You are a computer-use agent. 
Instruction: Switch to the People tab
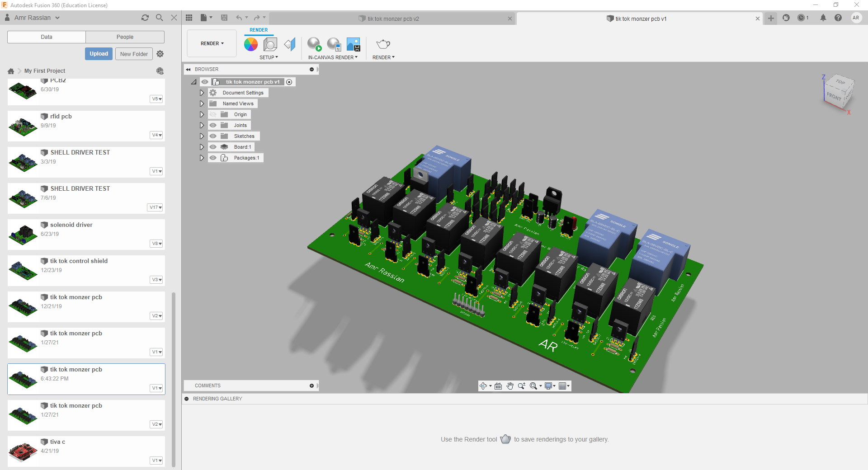coord(125,37)
